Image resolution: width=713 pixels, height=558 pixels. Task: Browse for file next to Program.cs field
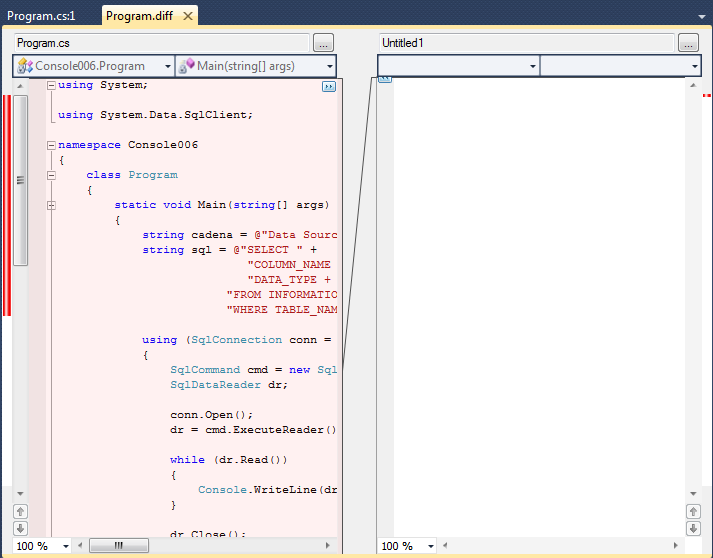tap(323, 43)
